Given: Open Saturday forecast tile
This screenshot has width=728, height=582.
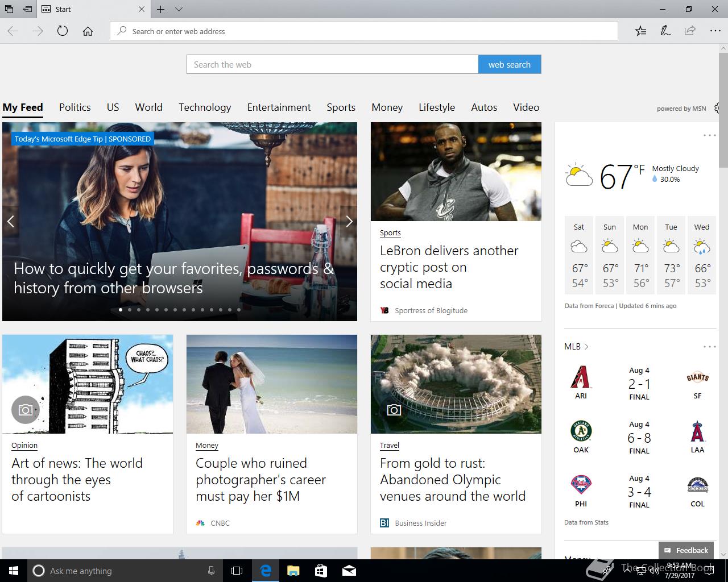Looking at the screenshot, I should point(579,255).
